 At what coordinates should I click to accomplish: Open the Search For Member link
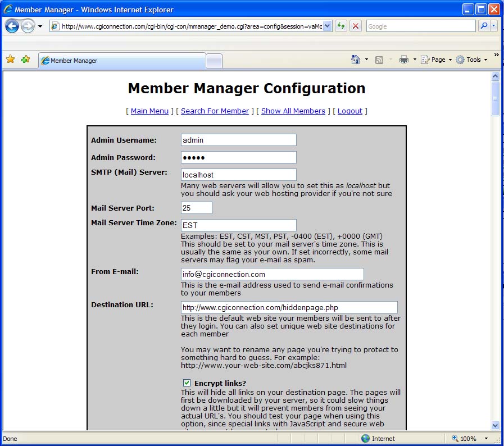click(215, 111)
